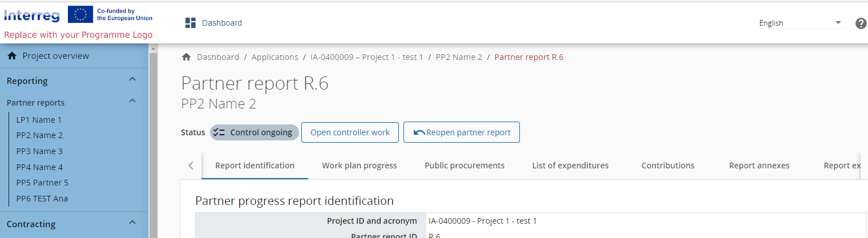
Task: Click the Dashboard grid icon in header
Action: tap(191, 23)
